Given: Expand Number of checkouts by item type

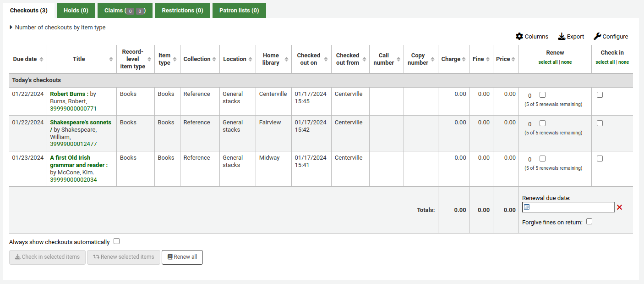Looking at the screenshot, I should tap(58, 27).
